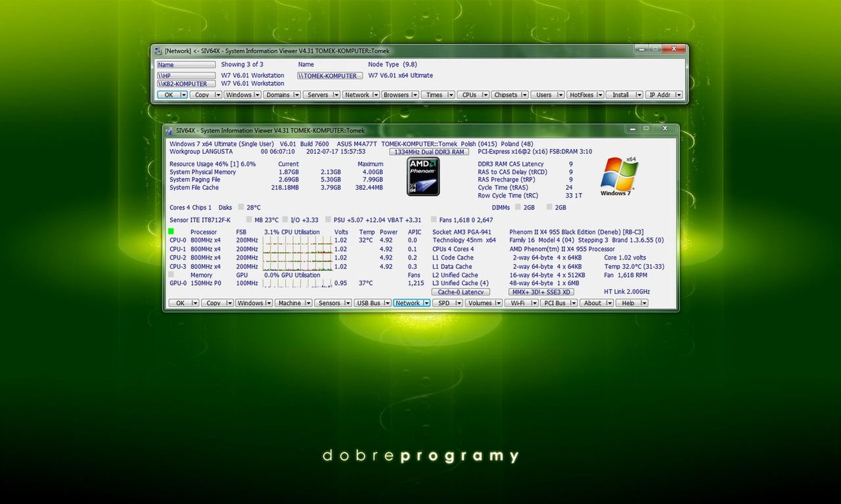Open dropdown arrow beside main window Copy
Screen dimensions: 841x504
pos(229,303)
